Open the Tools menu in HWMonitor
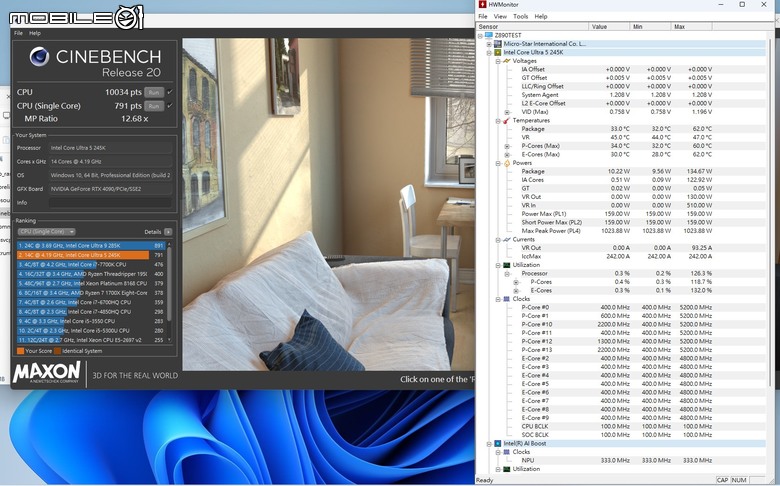 [521, 16]
